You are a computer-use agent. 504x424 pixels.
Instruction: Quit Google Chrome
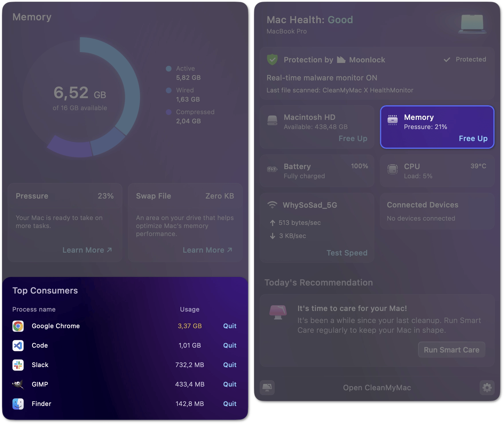point(230,326)
